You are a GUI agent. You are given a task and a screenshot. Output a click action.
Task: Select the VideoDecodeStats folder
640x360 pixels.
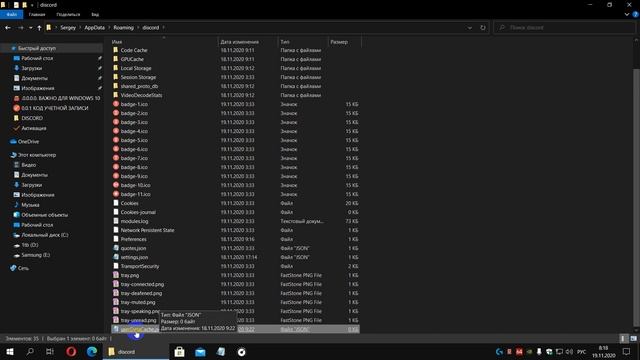click(x=141, y=95)
